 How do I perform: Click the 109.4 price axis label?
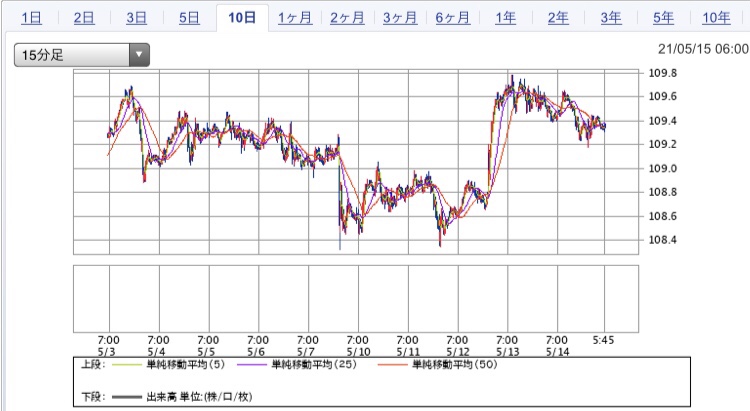(662, 121)
